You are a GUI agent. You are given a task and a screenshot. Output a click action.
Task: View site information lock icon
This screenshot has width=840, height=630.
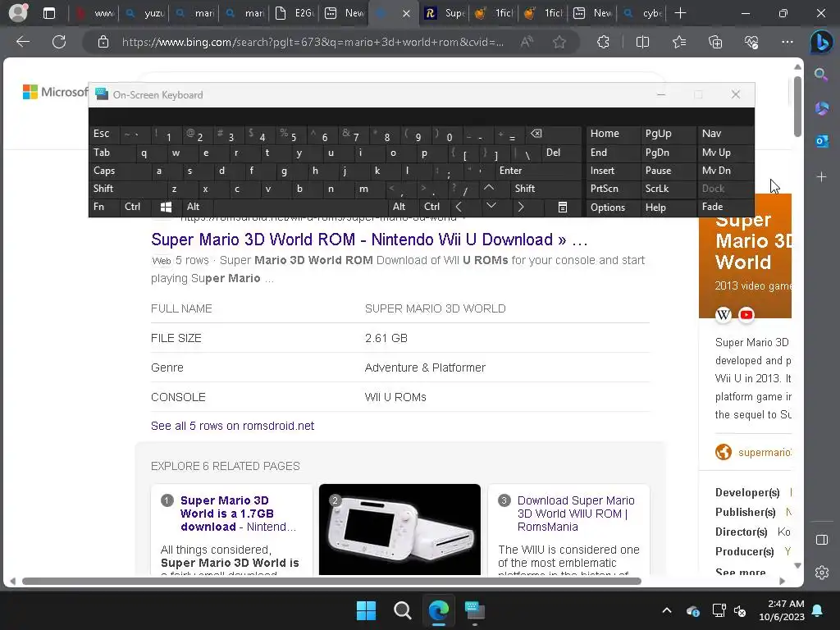pyautogui.click(x=103, y=42)
